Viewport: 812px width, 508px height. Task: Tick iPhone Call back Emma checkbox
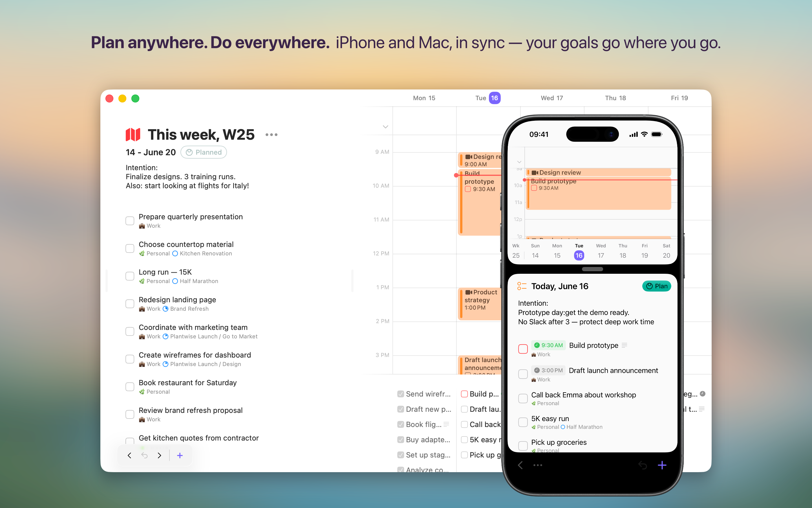(x=523, y=398)
